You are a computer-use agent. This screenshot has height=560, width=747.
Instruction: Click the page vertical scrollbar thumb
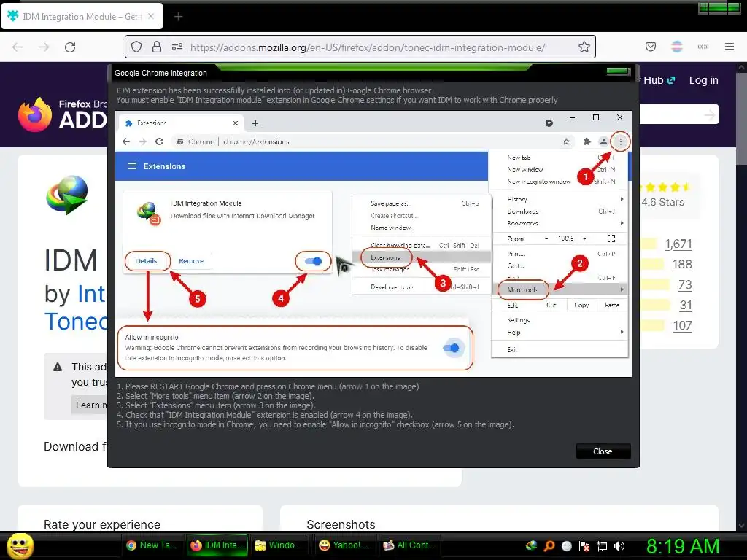[742, 119]
